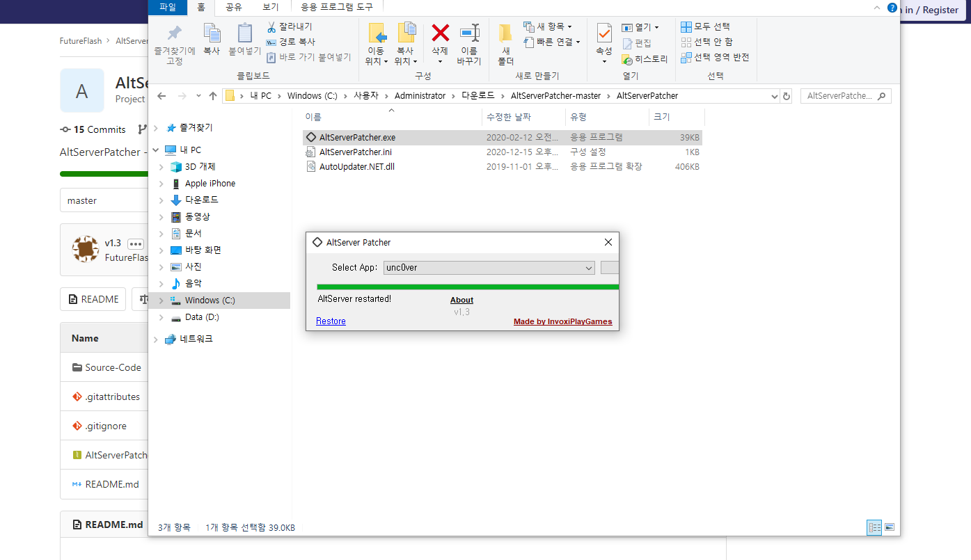This screenshot has height=560, width=971.
Task: Open Properties (속성) in ribbon
Action: [x=604, y=44]
